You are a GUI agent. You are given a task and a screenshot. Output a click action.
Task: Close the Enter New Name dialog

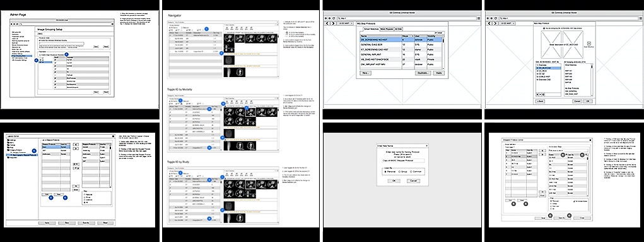click(x=427, y=146)
